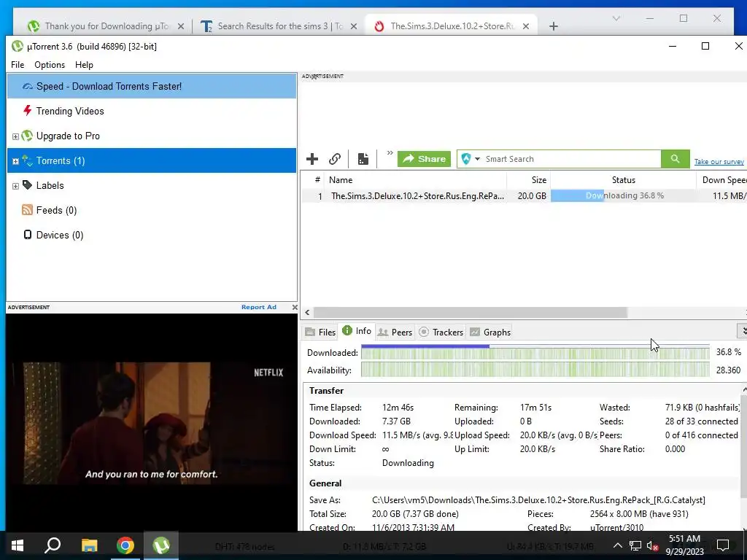
Task: Click the # column header
Action: coord(317,180)
